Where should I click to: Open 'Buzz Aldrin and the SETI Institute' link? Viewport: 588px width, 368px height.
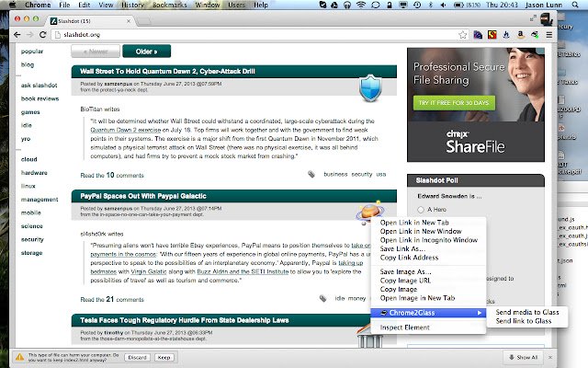pyautogui.click(x=243, y=271)
